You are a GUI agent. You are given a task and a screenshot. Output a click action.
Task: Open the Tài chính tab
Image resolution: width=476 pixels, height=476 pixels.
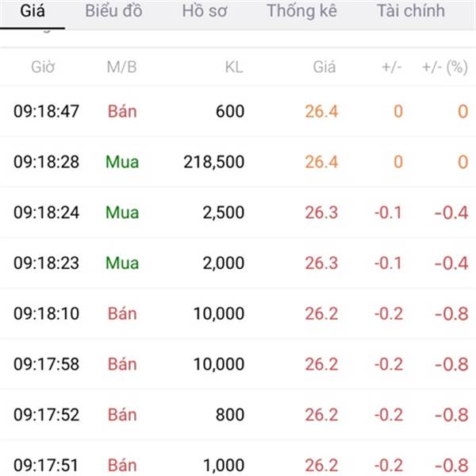pos(411,11)
